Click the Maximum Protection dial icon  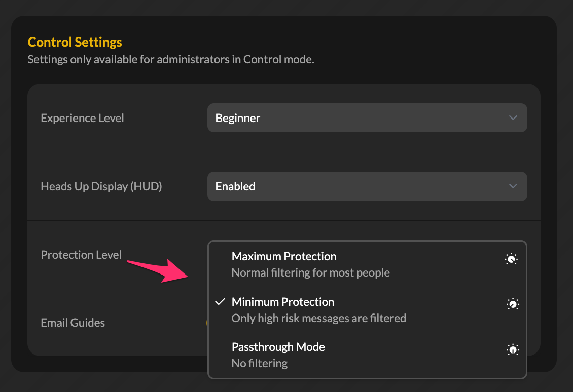point(511,259)
